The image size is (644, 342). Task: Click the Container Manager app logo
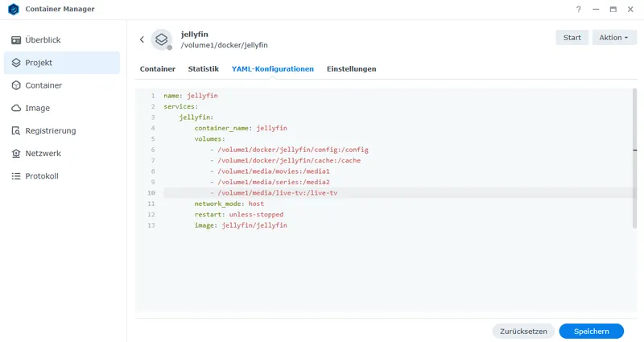click(x=14, y=9)
